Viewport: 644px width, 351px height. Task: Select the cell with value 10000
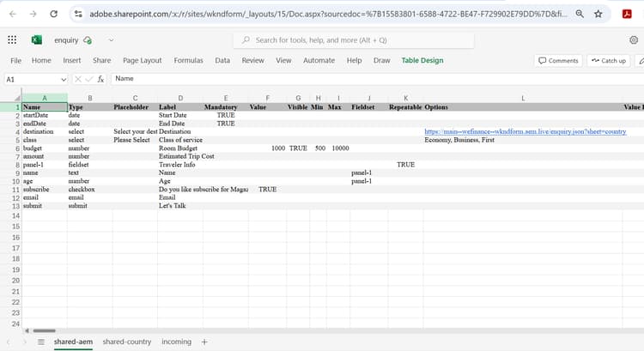point(338,148)
